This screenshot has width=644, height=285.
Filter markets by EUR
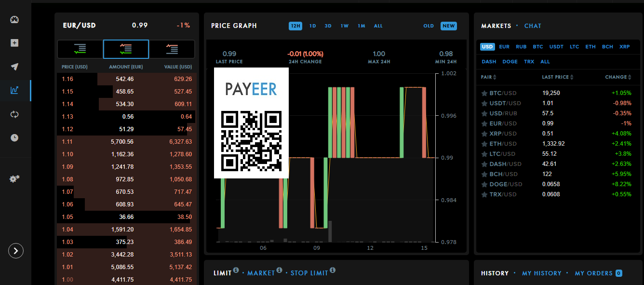(504, 47)
